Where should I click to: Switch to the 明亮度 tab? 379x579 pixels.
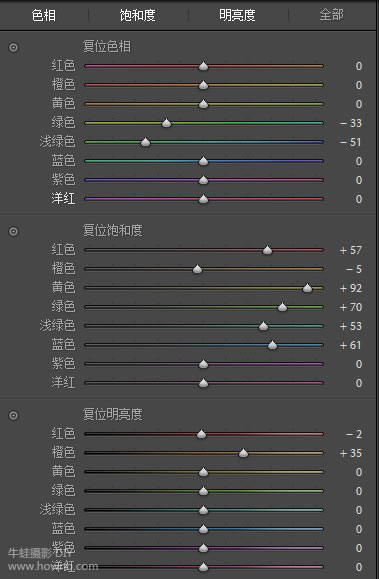tap(237, 15)
